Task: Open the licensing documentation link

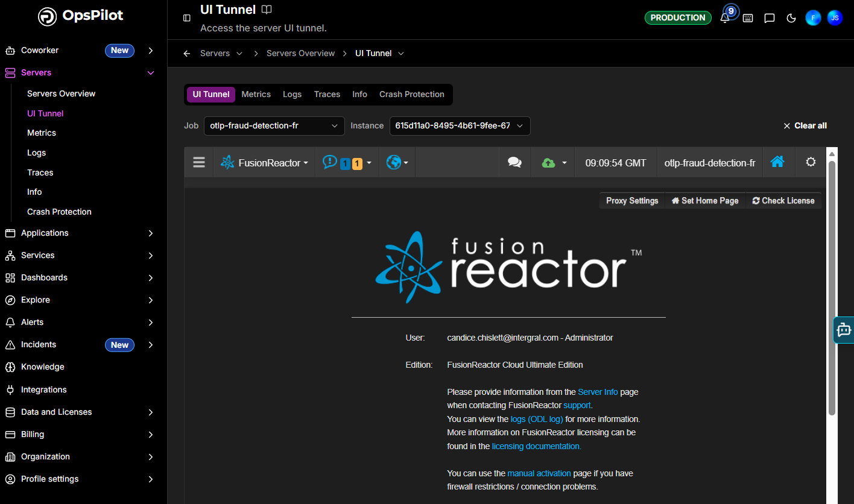Action: (536, 446)
